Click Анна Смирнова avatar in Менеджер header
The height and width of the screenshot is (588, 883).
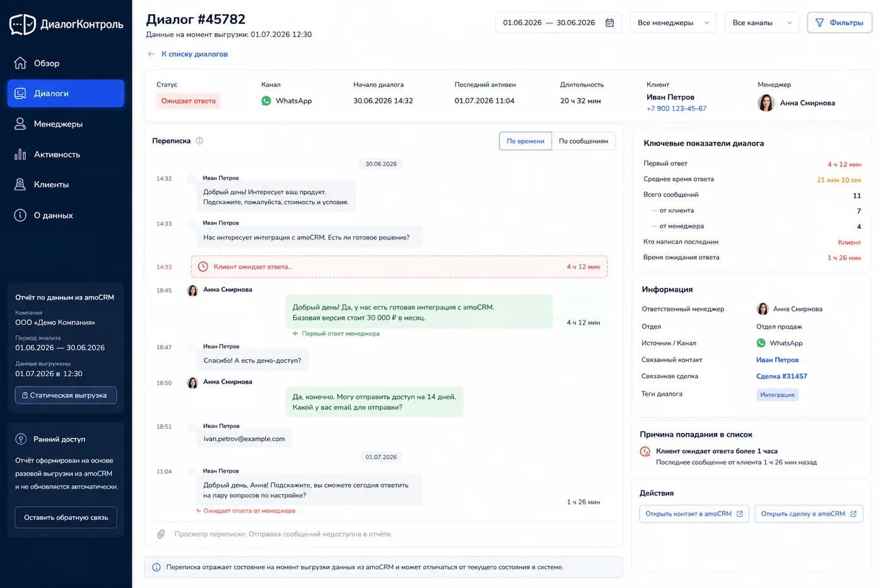click(x=766, y=103)
